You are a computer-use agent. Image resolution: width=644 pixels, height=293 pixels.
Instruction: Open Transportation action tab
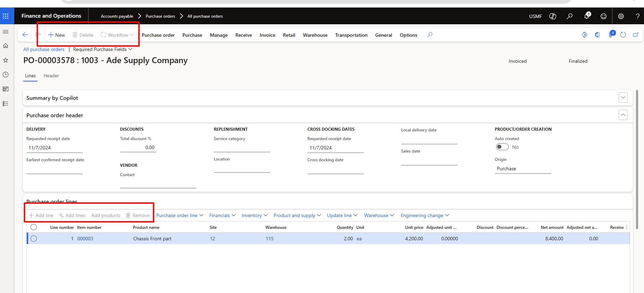pos(351,35)
